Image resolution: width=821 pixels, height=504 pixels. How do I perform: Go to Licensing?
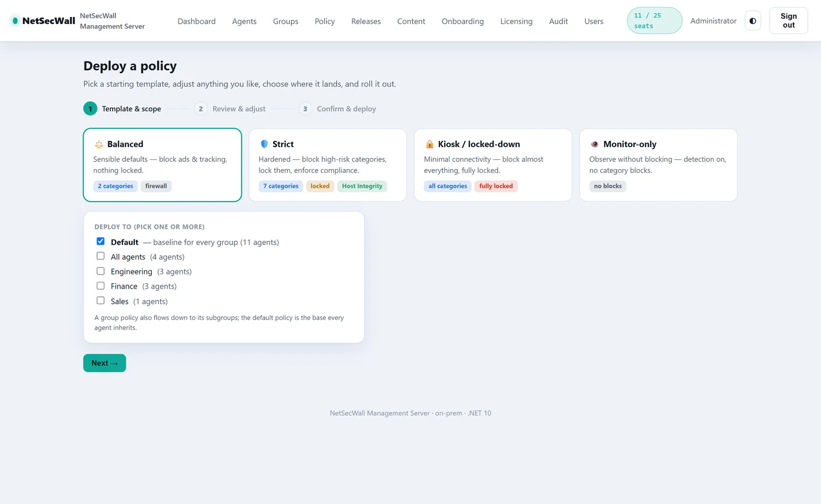pyautogui.click(x=516, y=22)
